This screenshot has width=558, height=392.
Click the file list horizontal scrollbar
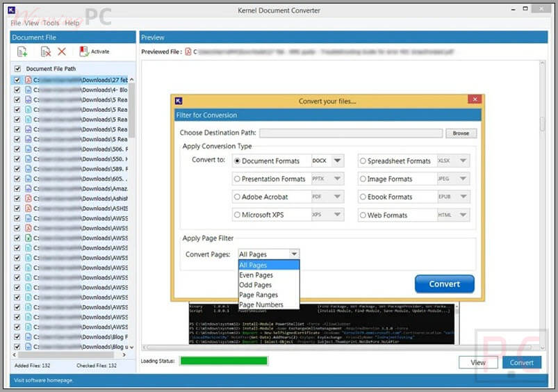pyautogui.click(x=66, y=355)
